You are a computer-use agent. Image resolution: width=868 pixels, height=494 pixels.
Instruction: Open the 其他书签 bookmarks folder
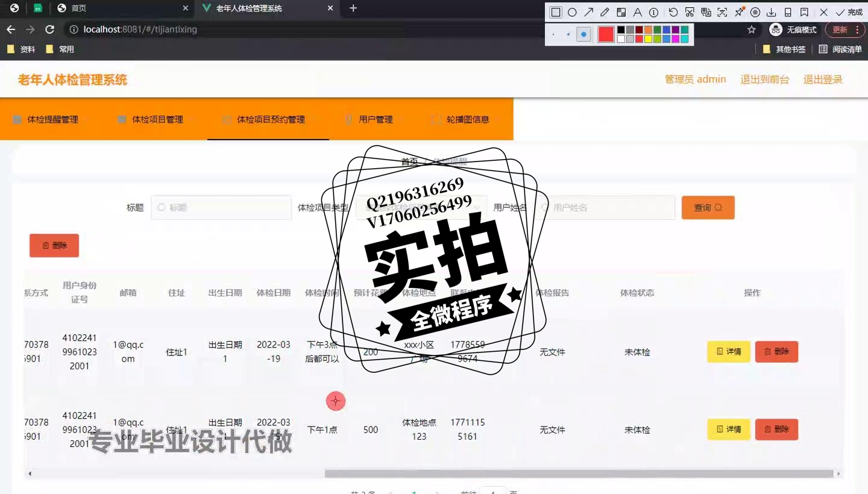pyautogui.click(x=784, y=49)
